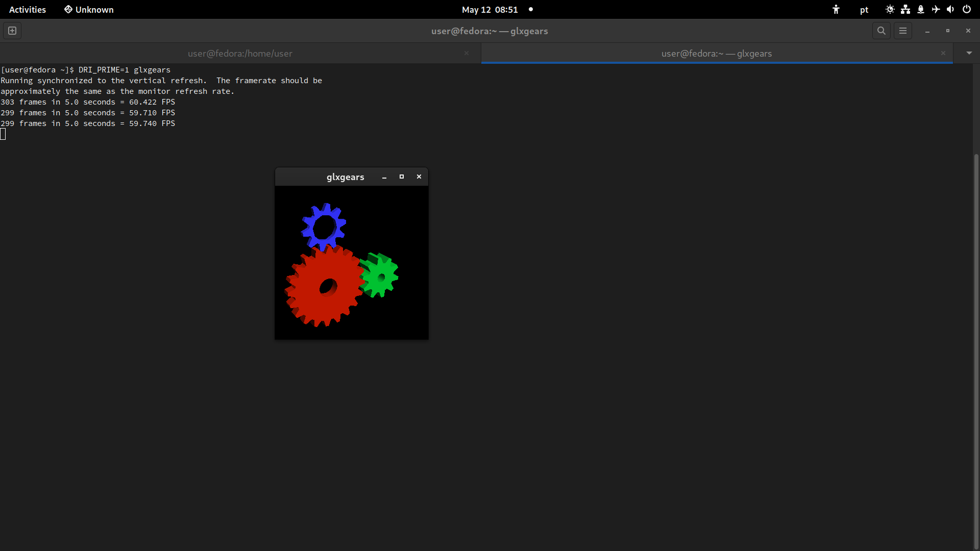Maximize the glxgears window

(402, 177)
